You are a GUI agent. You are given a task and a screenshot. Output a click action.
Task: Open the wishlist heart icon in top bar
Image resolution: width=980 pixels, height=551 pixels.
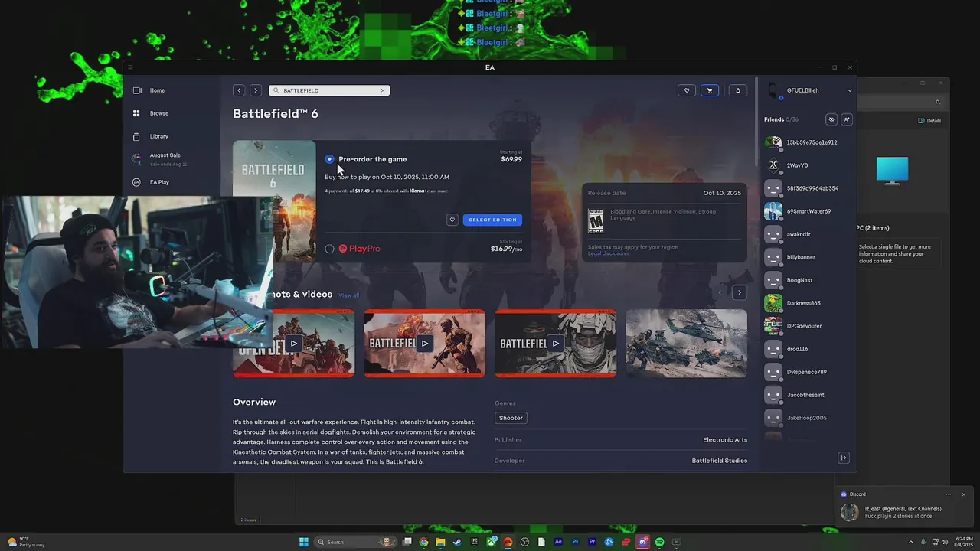tap(687, 90)
